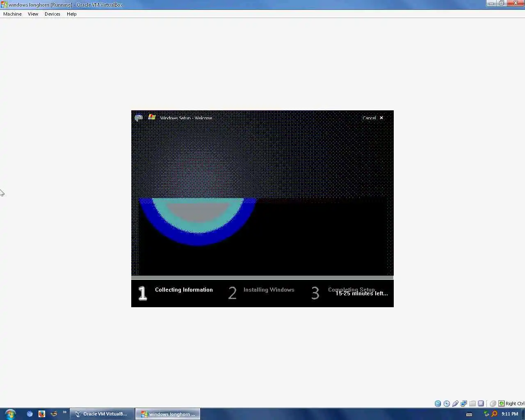Click the USB devices indicator
Viewport: 525px width, 420px height.
point(455,404)
